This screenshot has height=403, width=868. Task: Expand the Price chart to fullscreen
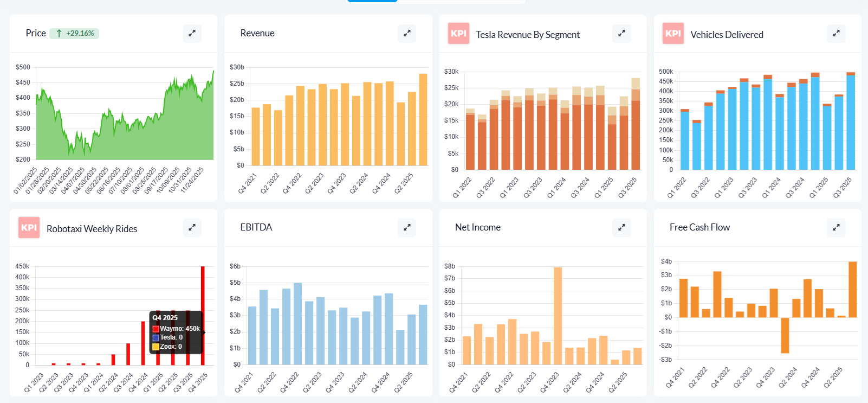(192, 34)
